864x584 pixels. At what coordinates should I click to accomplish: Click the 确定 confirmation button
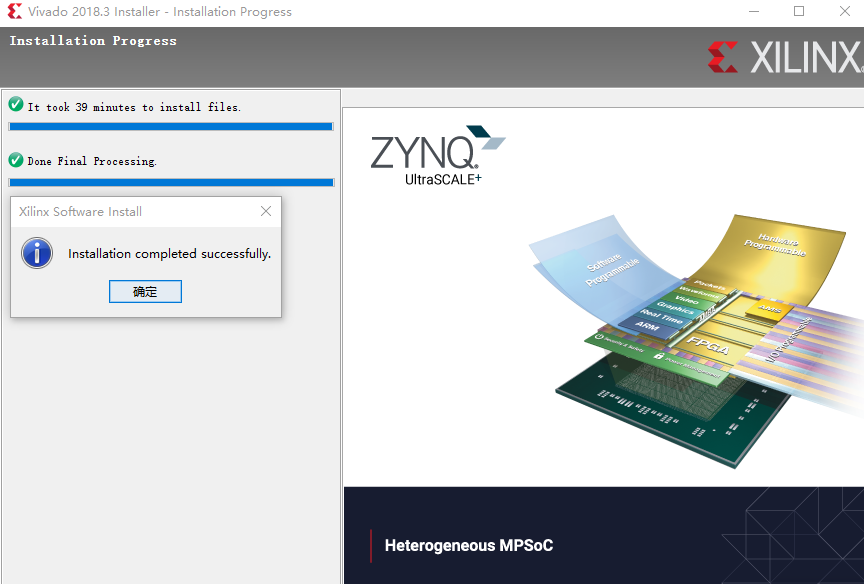pyautogui.click(x=145, y=291)
